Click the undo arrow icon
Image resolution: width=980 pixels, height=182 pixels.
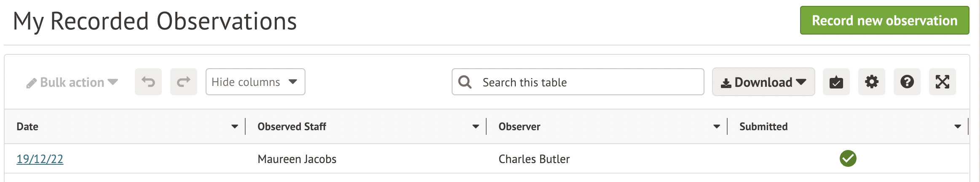click(148, 82)
